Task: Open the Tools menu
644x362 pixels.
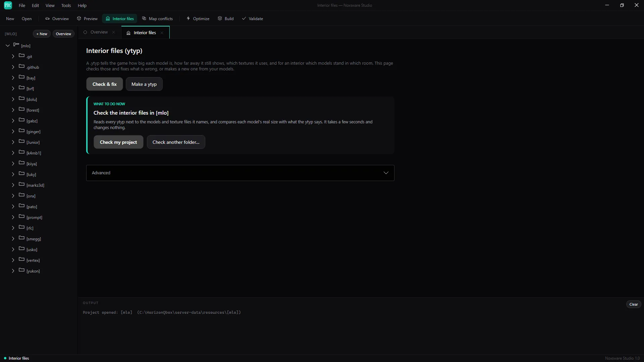Action: tap(66, 5)
